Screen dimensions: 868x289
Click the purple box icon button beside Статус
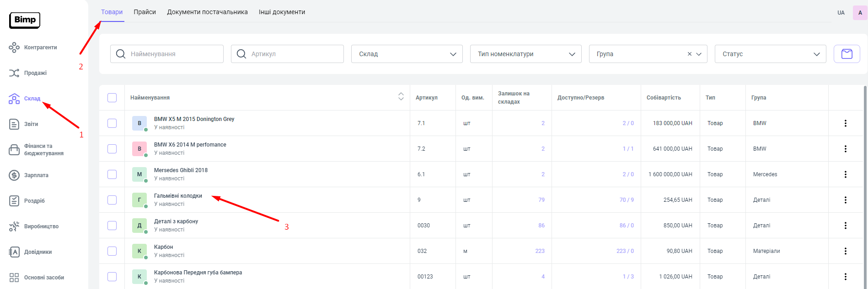coord(847,54)
